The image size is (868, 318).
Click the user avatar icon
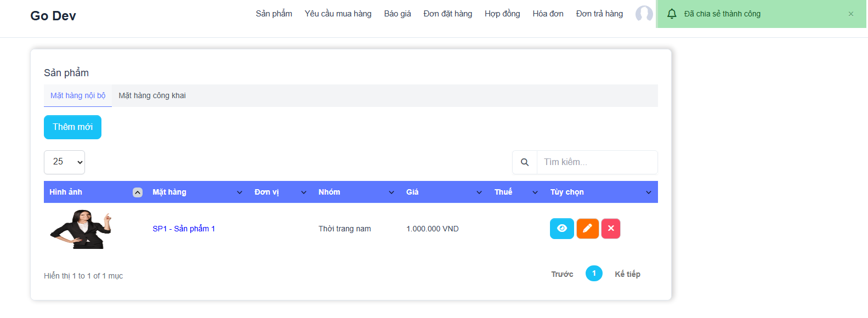[644, 14]
